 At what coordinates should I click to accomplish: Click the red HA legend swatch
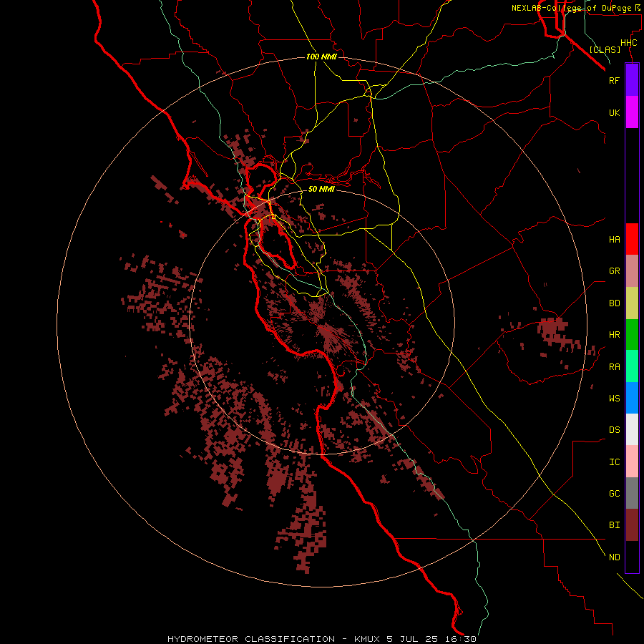632,239
